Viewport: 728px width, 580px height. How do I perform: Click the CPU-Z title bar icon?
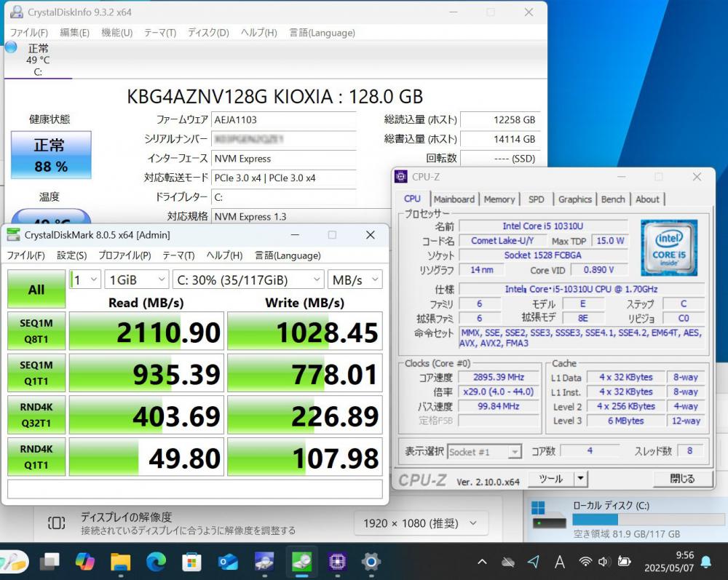(400, 176)
